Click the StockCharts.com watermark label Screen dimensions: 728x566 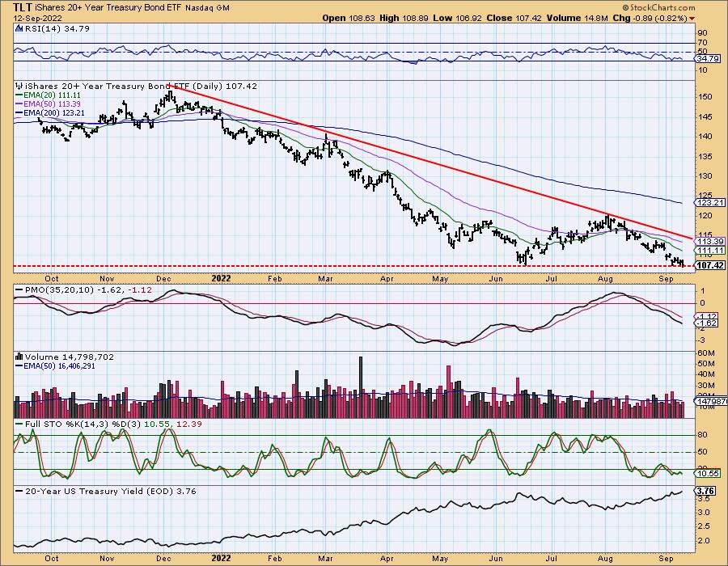[x=658, y=7]
